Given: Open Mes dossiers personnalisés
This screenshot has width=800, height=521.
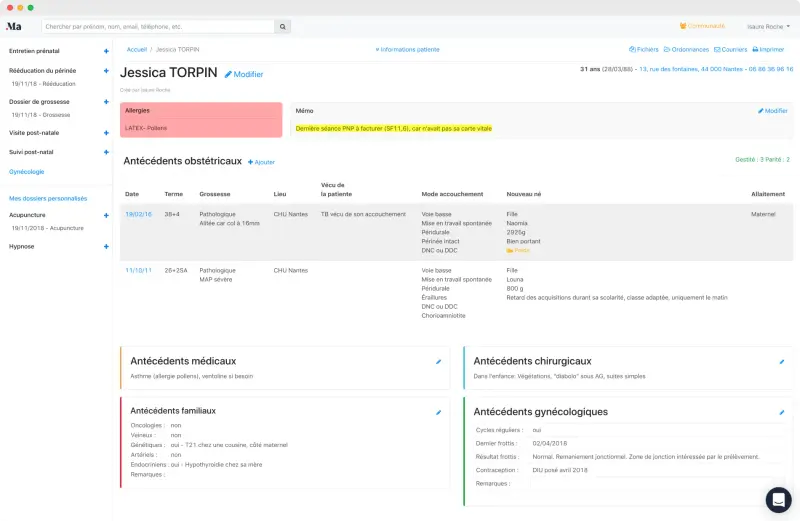Looking at the screenshot, I should [x=48, y=199].
